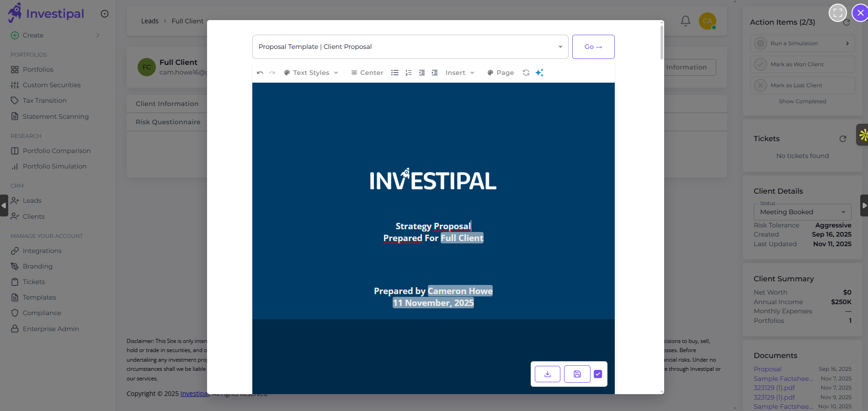Click the Save proposal floppy disk icon

(x=576, y=374)
